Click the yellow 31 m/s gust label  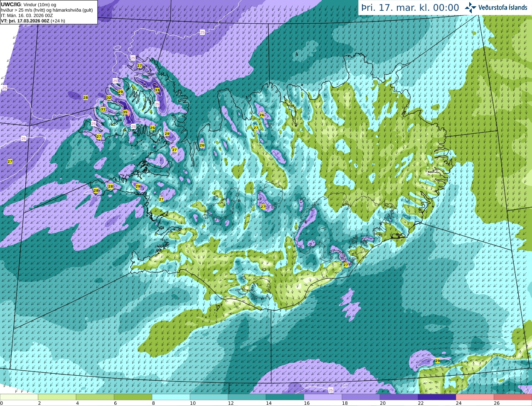[103, 109]
